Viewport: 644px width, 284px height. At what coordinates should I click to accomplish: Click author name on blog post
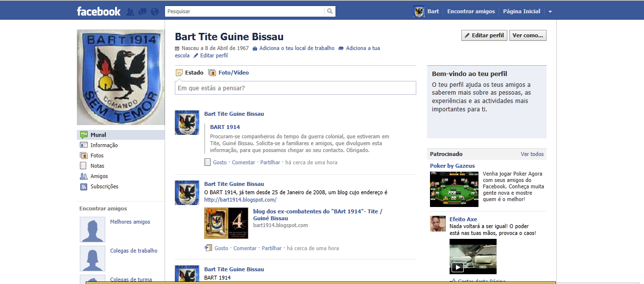click(234, 184)
